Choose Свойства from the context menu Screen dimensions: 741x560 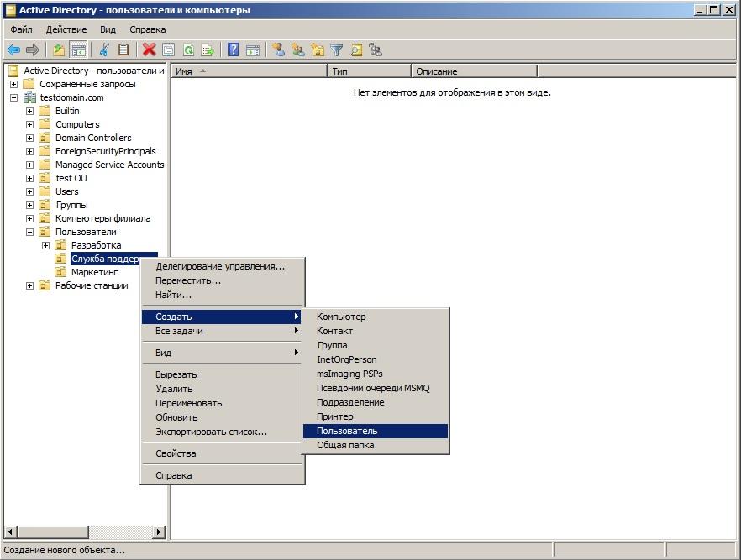pos(176,453)
